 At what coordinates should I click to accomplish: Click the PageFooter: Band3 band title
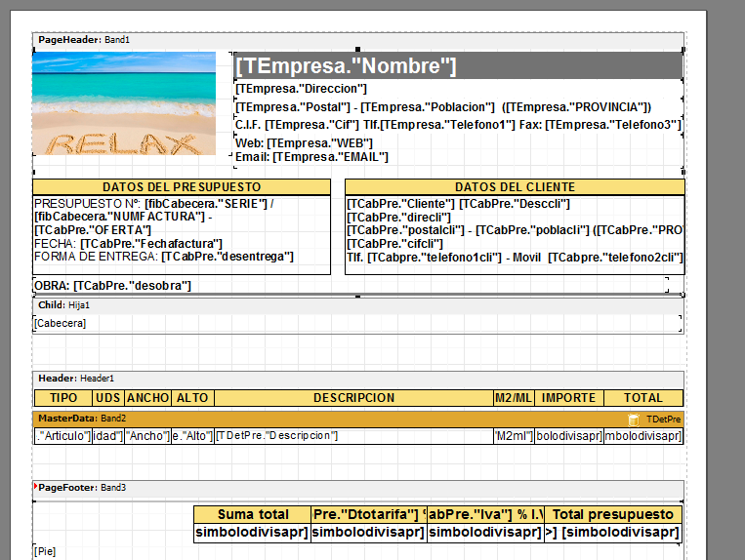[82, 488]
